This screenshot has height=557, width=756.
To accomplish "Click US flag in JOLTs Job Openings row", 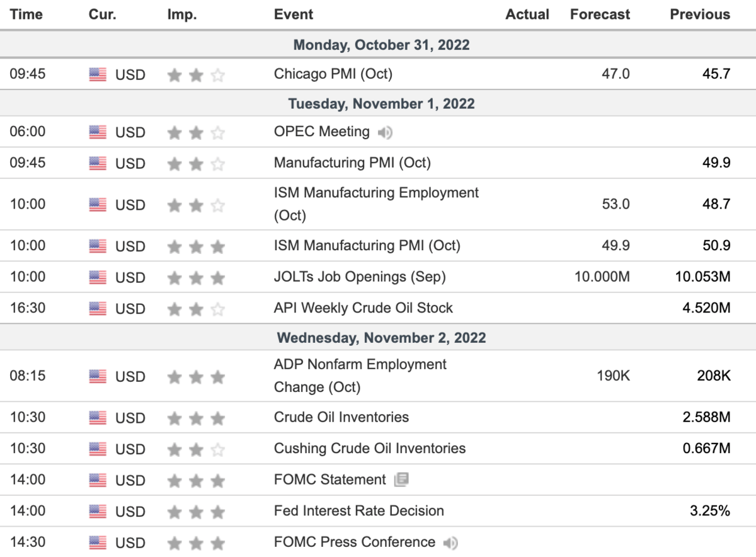I will [98, 277].
